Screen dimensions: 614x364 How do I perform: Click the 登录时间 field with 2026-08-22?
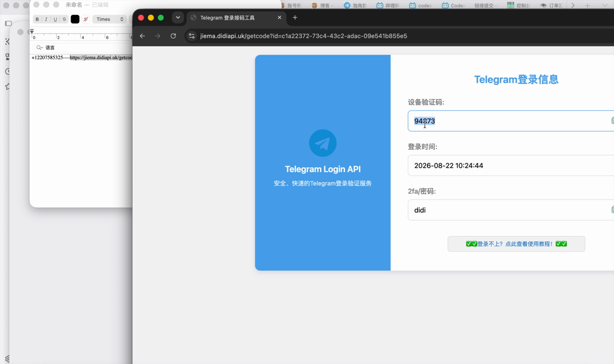point(512,166)
